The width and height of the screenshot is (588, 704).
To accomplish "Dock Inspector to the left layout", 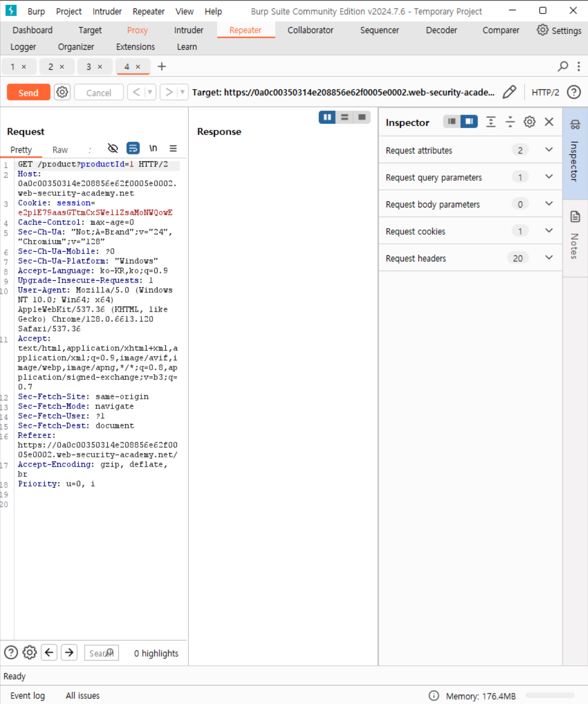I will pos(452,122).
